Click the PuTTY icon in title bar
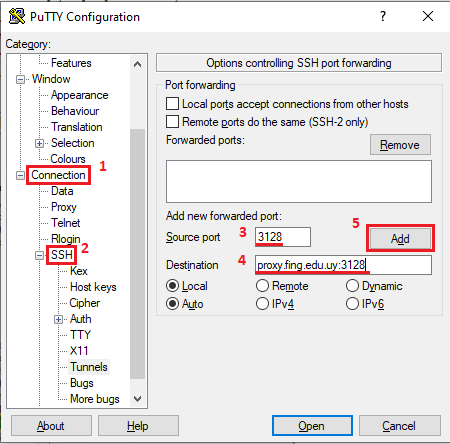Image resolution: width=450 pixels, height=444 pixels. [x=17, y=16]
